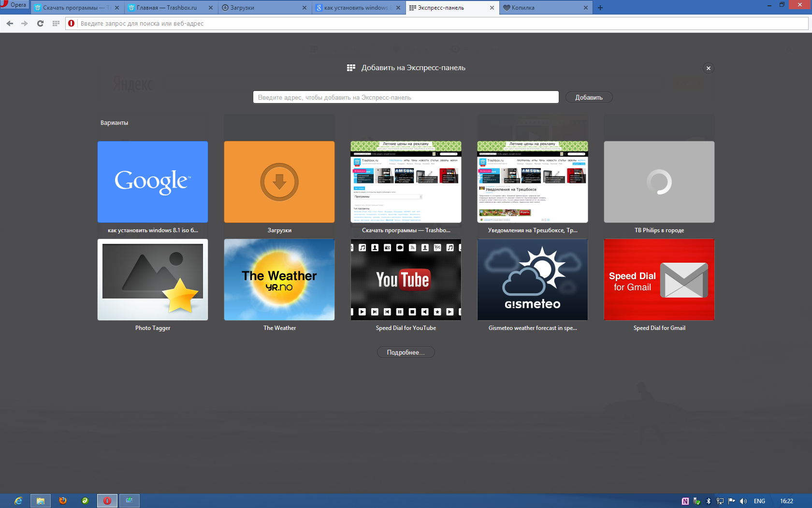
Task: Add the Speed Dial for YouTube tile
Action: tap(406, 280)
